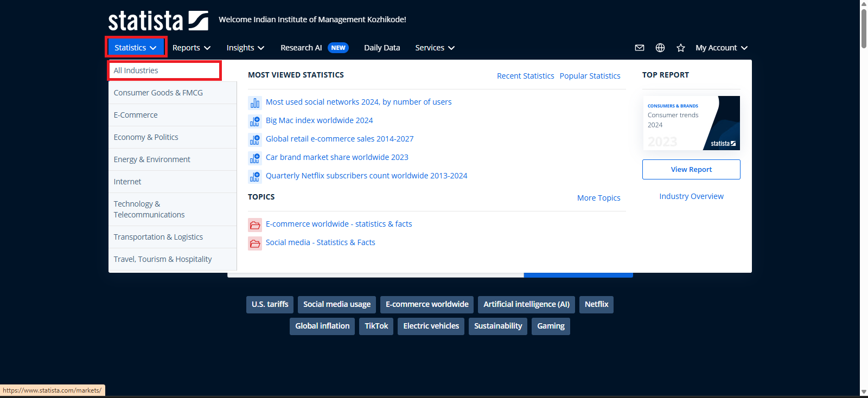
Task: Click the More Topics link
Action: (x=598, y=198)
